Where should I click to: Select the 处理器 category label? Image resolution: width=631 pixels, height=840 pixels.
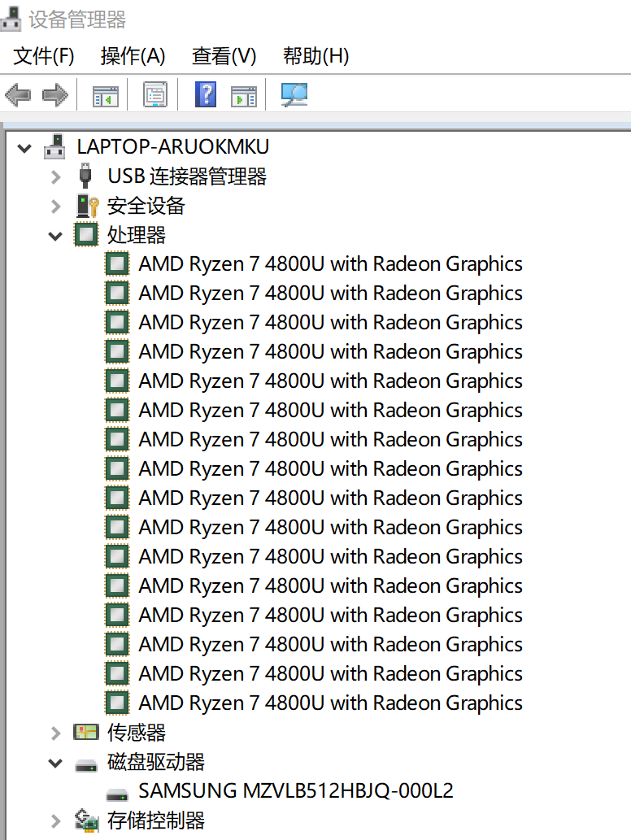(137, 235)
